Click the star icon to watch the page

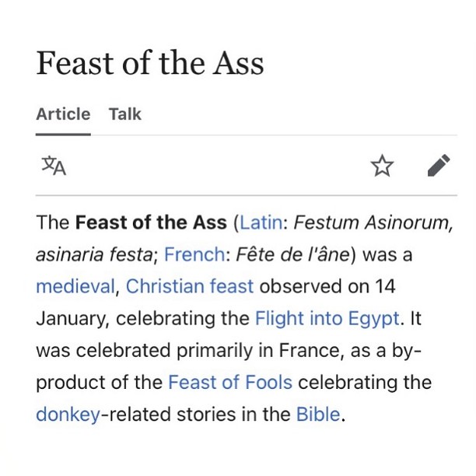coord(381,166)
